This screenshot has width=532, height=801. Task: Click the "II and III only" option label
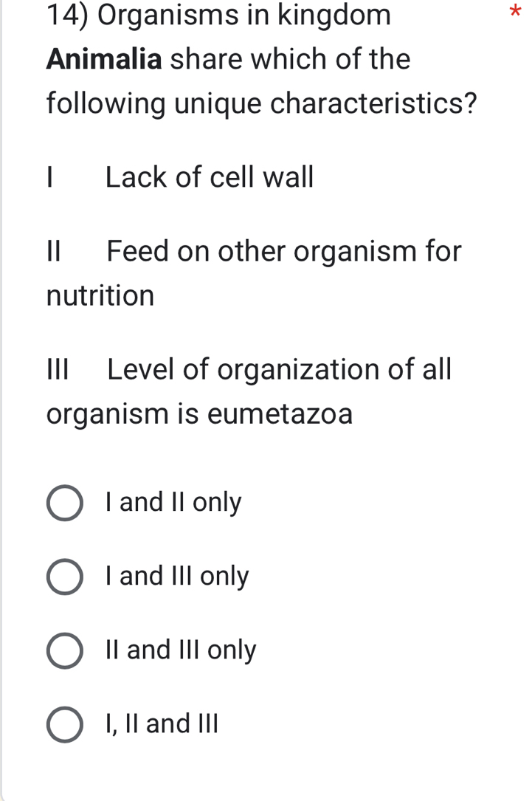(181, 650)
